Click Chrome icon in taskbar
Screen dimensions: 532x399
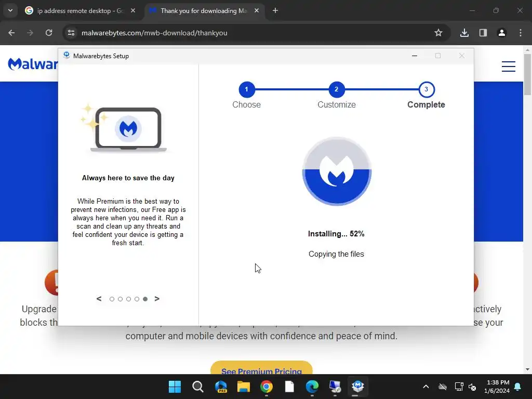point(267,387)
